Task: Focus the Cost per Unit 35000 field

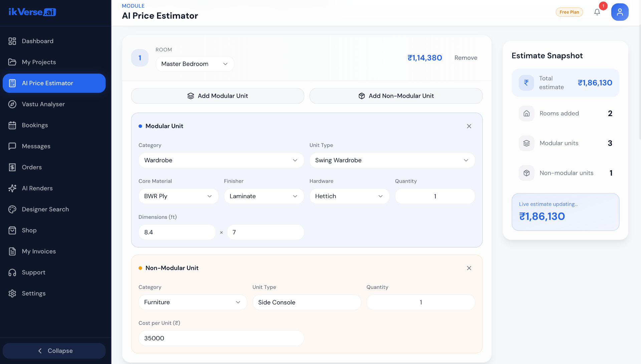Action: click(x=221, y=338)
